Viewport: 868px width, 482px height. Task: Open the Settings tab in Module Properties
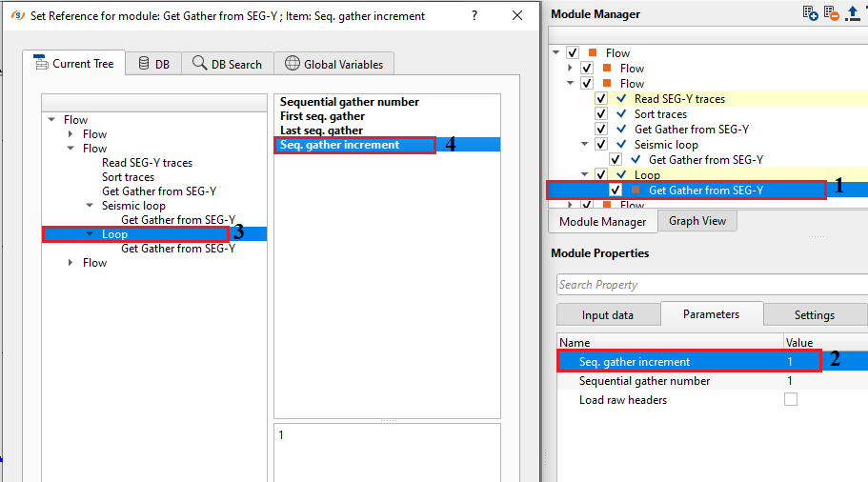tap(815, 315)
